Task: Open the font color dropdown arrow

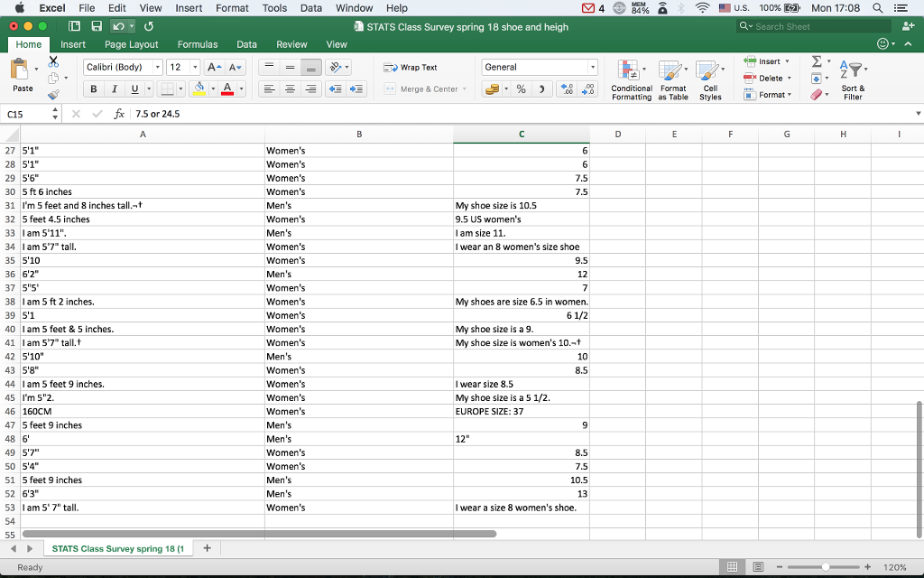Action: tap(241, 89)
